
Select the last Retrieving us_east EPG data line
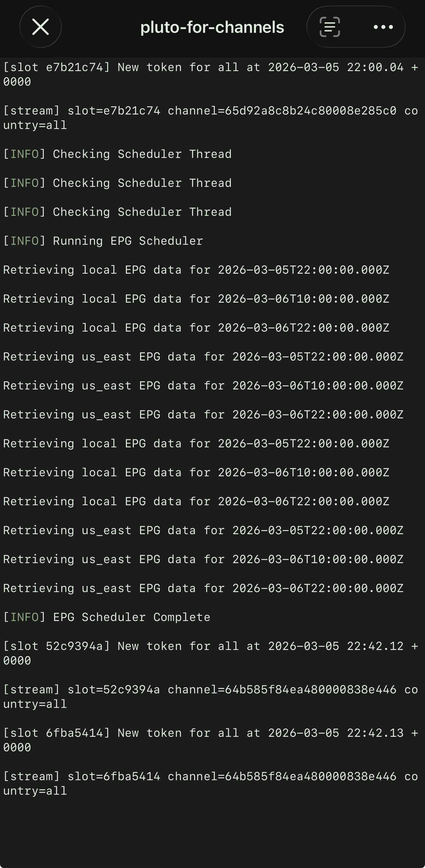(x=203, y=588)
